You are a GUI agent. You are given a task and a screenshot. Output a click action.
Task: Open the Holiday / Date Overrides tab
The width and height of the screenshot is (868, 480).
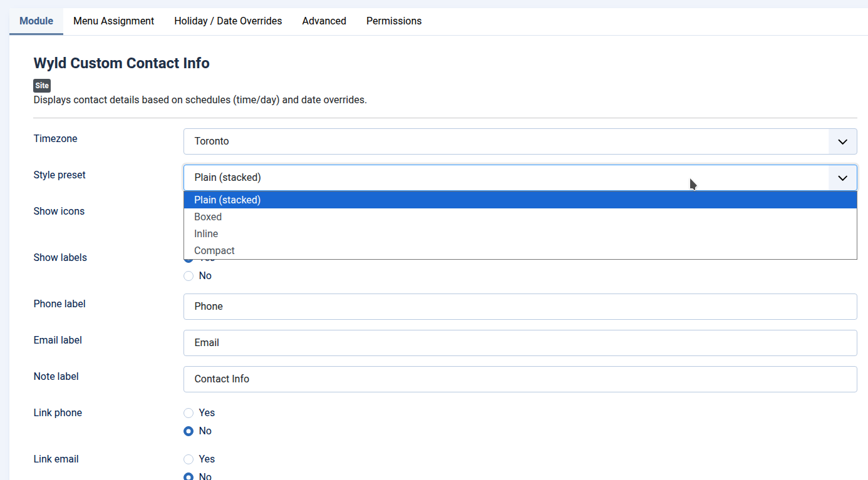point(228,21)
